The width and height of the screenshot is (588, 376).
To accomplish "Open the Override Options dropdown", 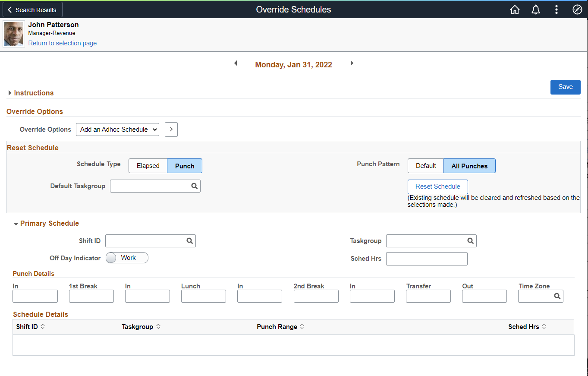I will (117, 130).
